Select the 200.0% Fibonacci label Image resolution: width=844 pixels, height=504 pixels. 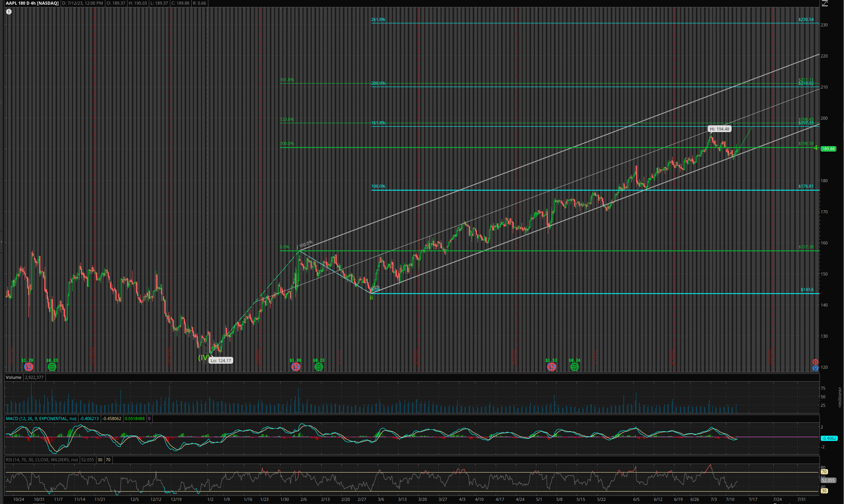tap(378, 83)
